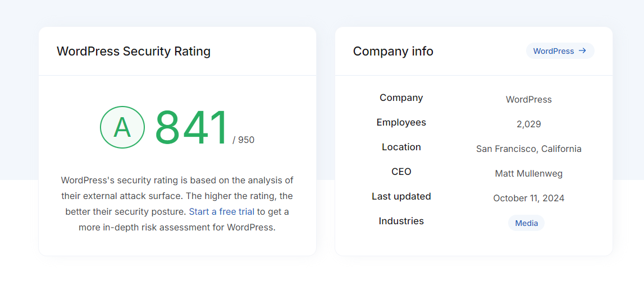Image resolution: width=644 pixels, height=282 pixels.
Task: Click the large 841 security score
Action: (x=192, y=128)
